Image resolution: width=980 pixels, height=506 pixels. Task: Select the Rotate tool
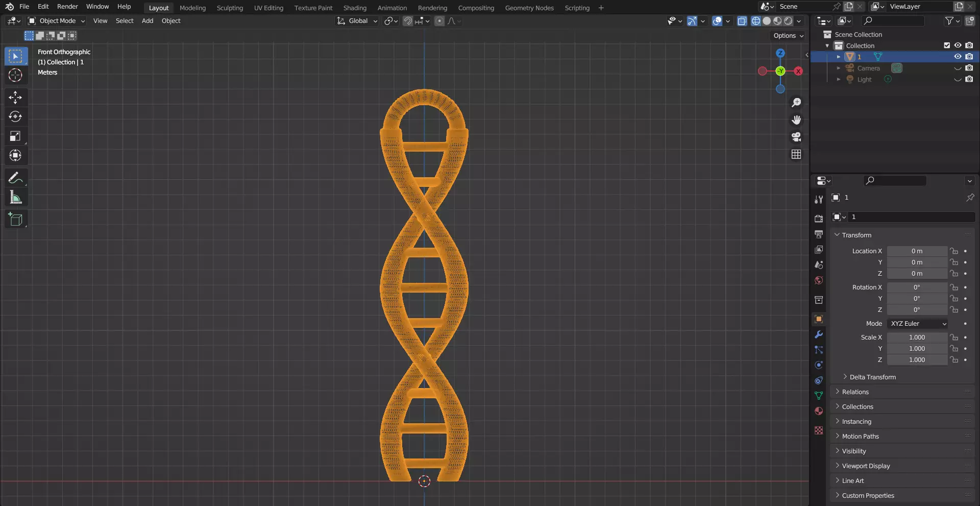pos(16,116)
